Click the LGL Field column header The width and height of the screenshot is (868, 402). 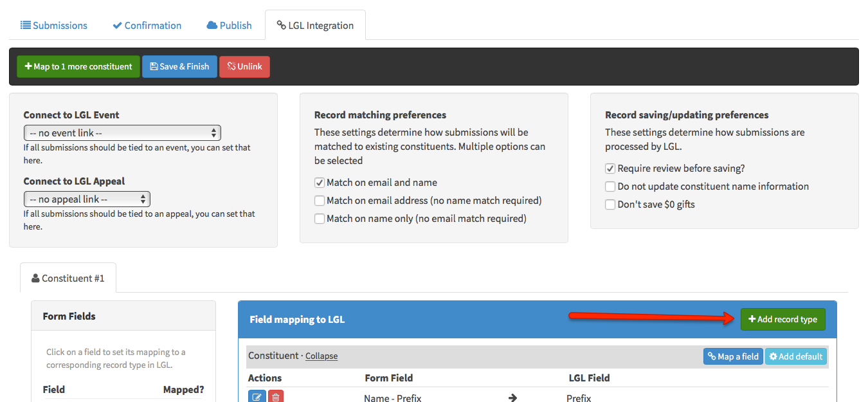(590, 378)
